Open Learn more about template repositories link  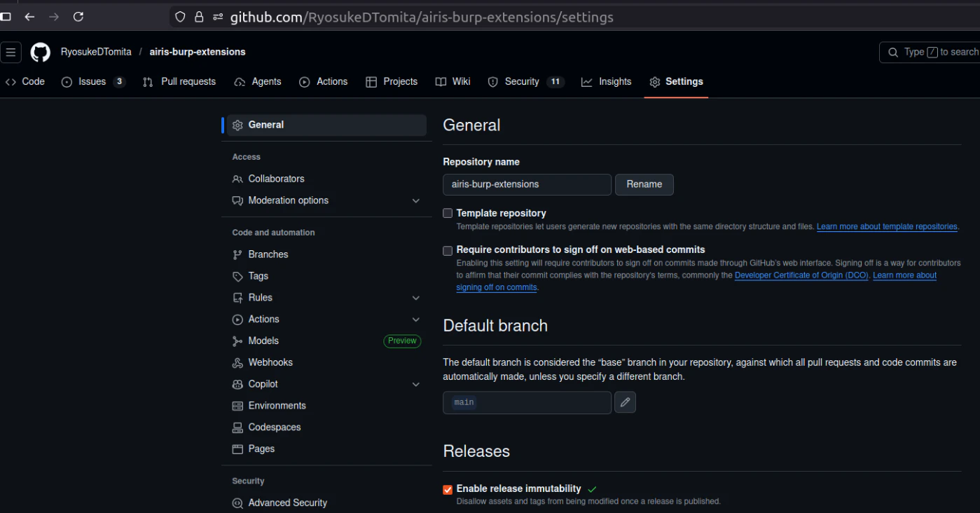point(887,227)
